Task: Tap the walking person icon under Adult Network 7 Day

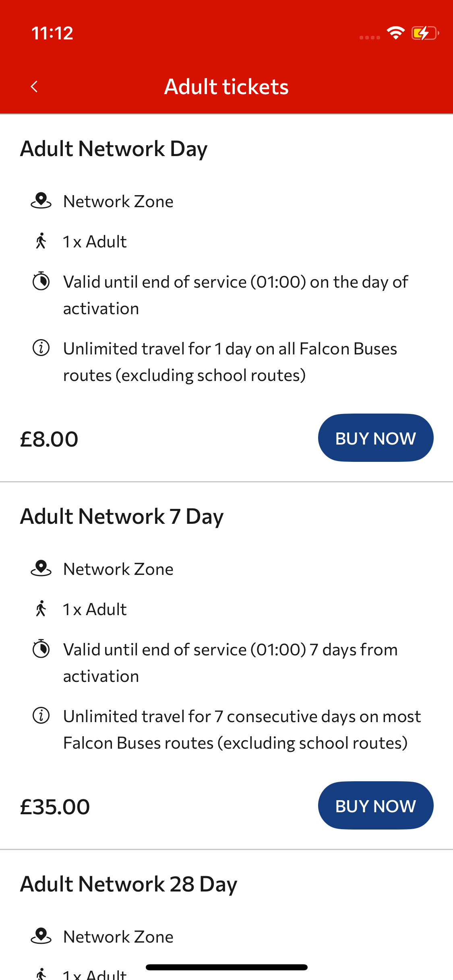Action: (x=41, y=609)
